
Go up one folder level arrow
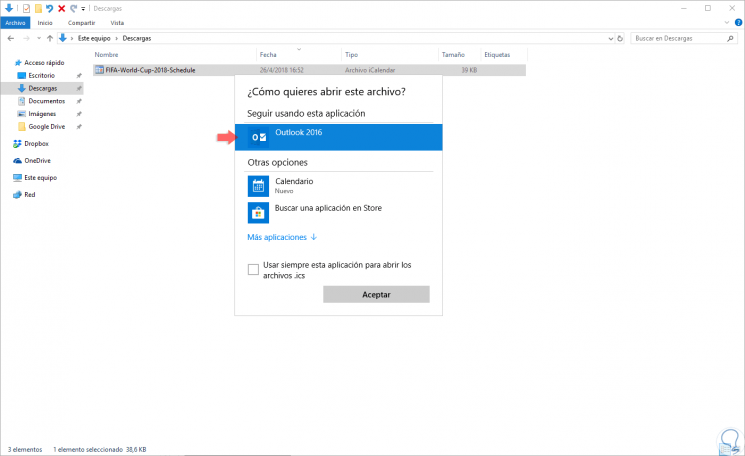50,38
